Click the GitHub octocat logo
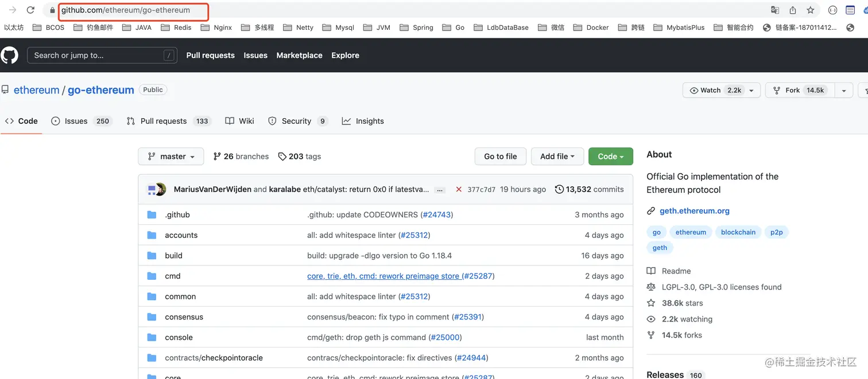 [x=10, y=56]
